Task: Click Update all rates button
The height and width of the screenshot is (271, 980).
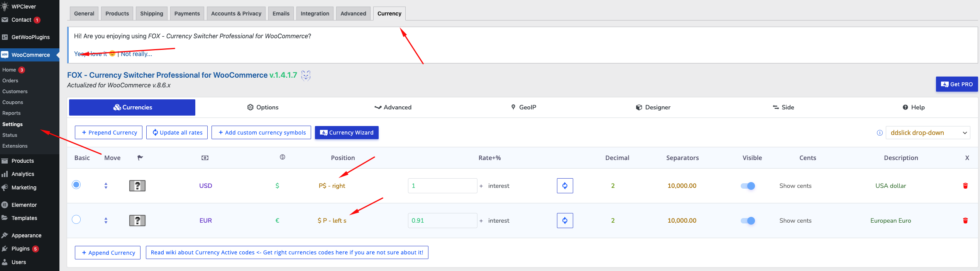Action: coord(177,132)
